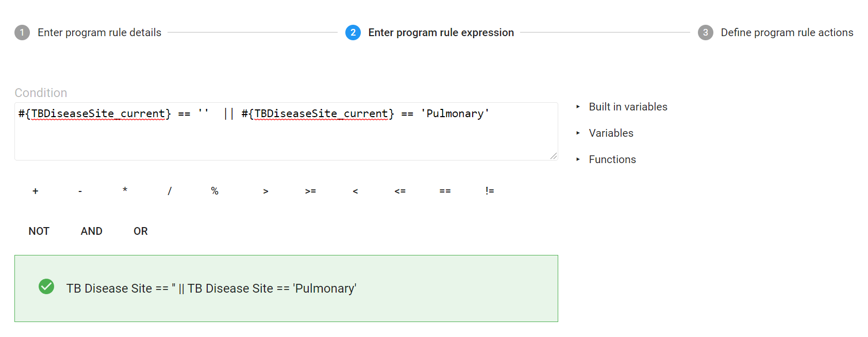This screenshot has width=868, height=337.
Task: Insert the double equals operator
Action: (445, 191)
